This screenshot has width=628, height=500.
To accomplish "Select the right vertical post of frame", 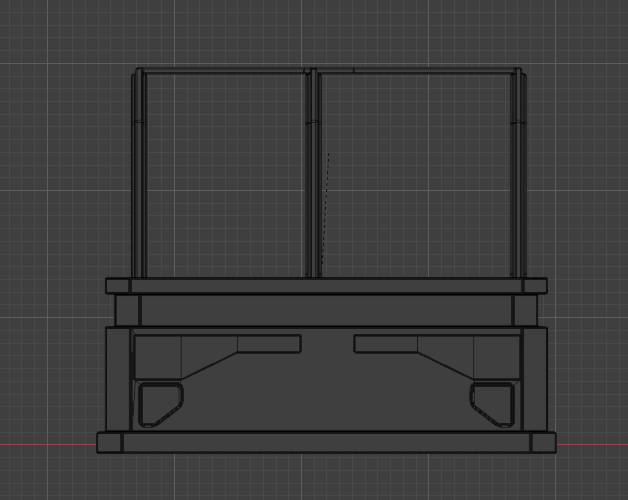I will [518, 173].
